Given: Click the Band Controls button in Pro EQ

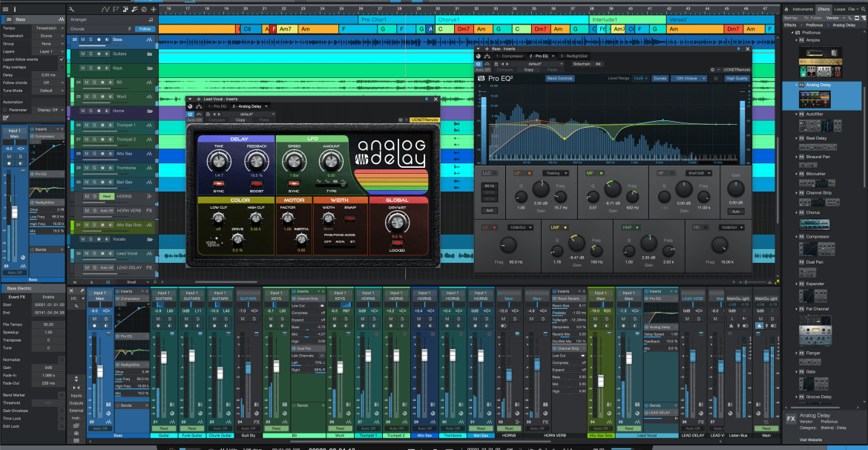Looking at the screenshot, I should coord(559,79).
